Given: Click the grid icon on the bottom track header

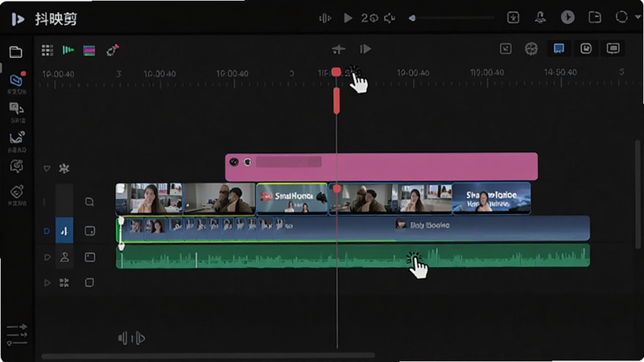Looking at the screenshot, I should point(64,283).
